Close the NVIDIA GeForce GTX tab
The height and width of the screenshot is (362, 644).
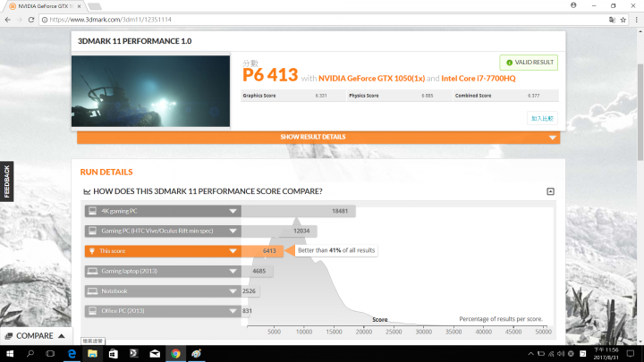(79, 6)
